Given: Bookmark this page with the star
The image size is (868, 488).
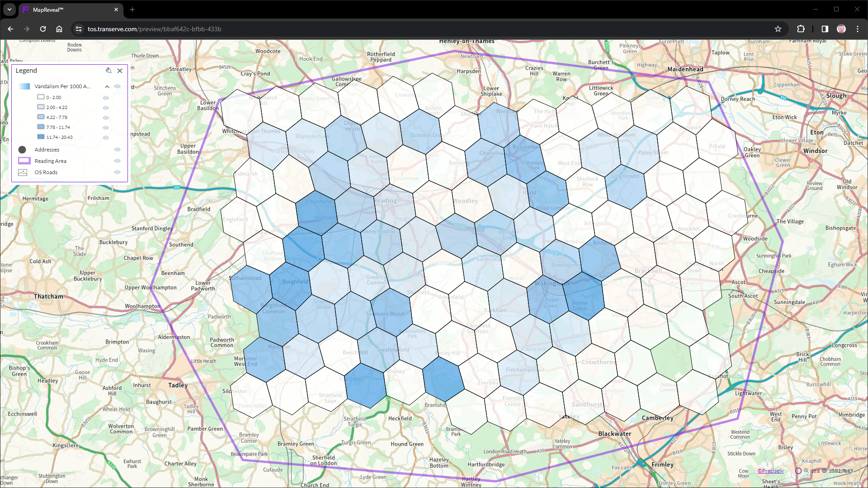Looking at the screenshot, I should (x=778, y=29).
